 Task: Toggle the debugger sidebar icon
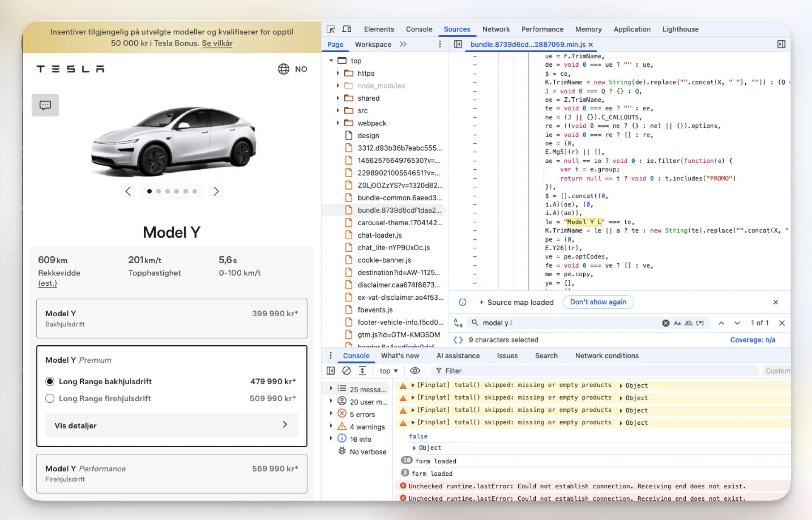(x=781, y=44)
